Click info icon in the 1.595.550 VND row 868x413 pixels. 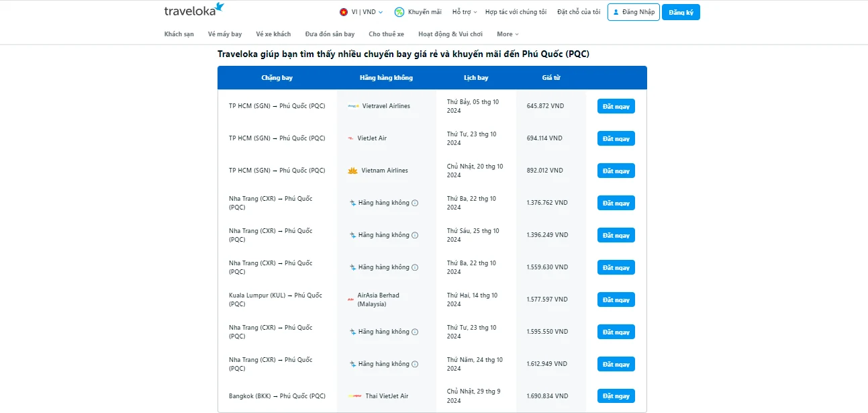point(415,332)
